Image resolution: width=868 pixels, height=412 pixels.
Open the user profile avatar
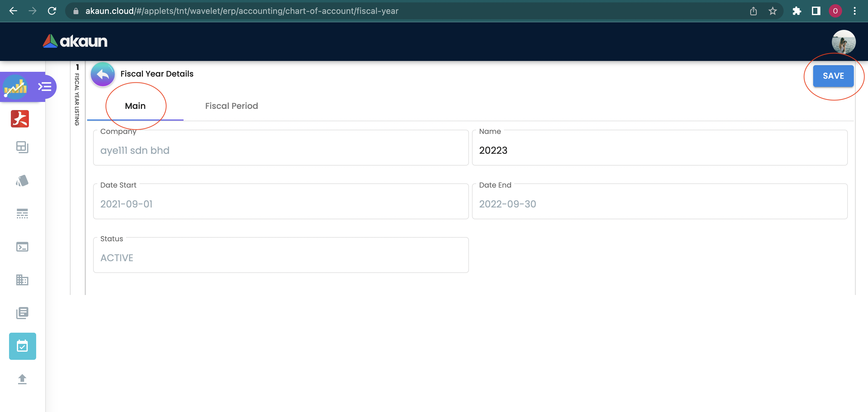pos(843,42)
